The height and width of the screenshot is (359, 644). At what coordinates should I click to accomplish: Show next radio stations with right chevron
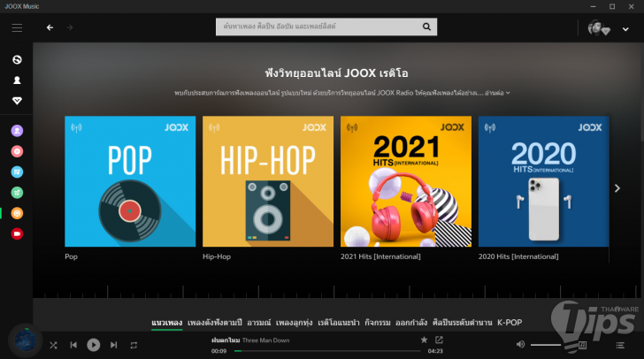point(617,188)
